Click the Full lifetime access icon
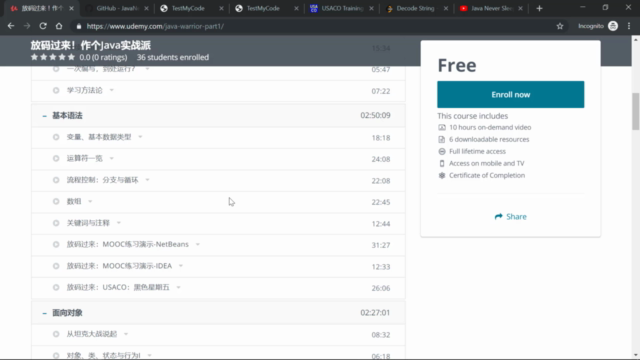 click(x=442, y=151)
